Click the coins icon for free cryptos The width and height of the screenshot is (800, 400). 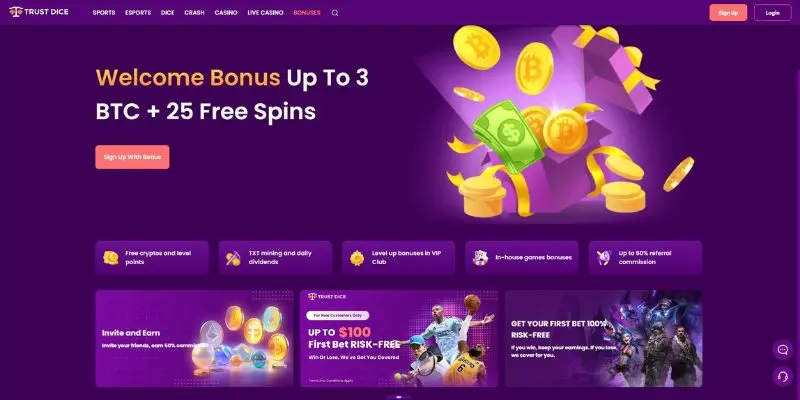111,258
